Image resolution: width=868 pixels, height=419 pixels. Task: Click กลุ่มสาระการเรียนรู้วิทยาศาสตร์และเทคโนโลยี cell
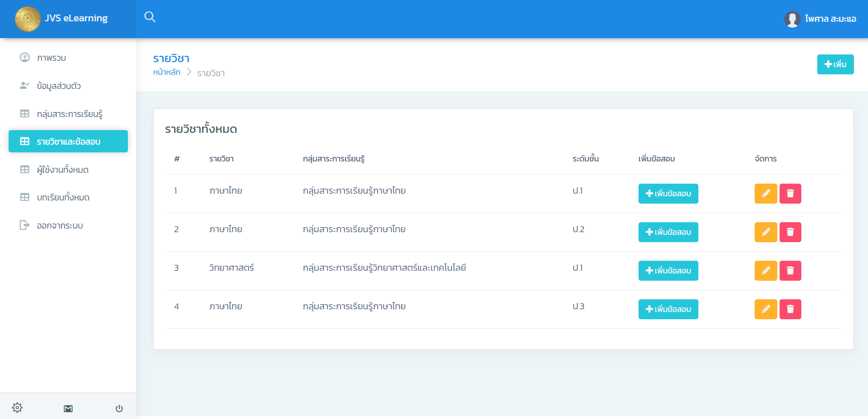[384, 268]
